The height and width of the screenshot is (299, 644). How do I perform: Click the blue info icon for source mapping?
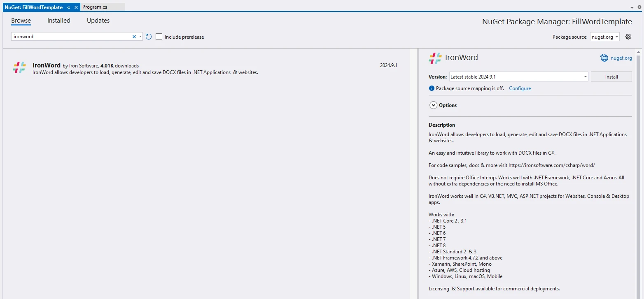(x=432, y=88)
